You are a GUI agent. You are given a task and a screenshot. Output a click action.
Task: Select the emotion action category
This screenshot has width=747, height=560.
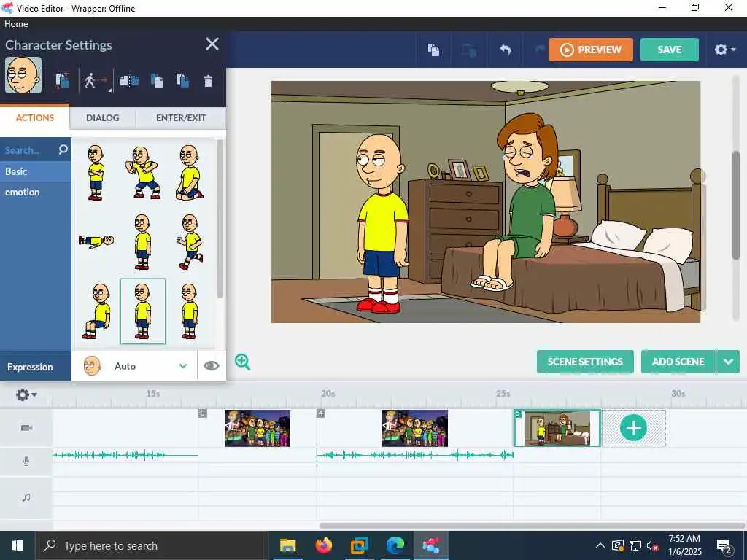coord(36,192)
